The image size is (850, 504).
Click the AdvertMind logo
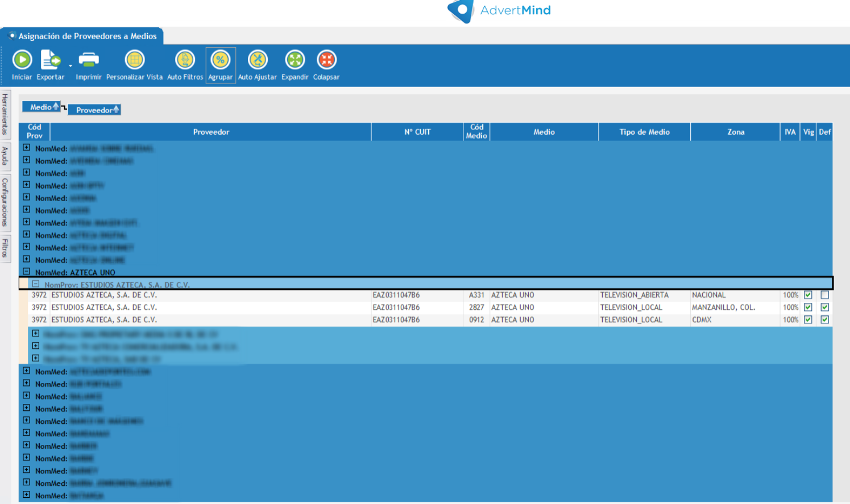(499, 10)
